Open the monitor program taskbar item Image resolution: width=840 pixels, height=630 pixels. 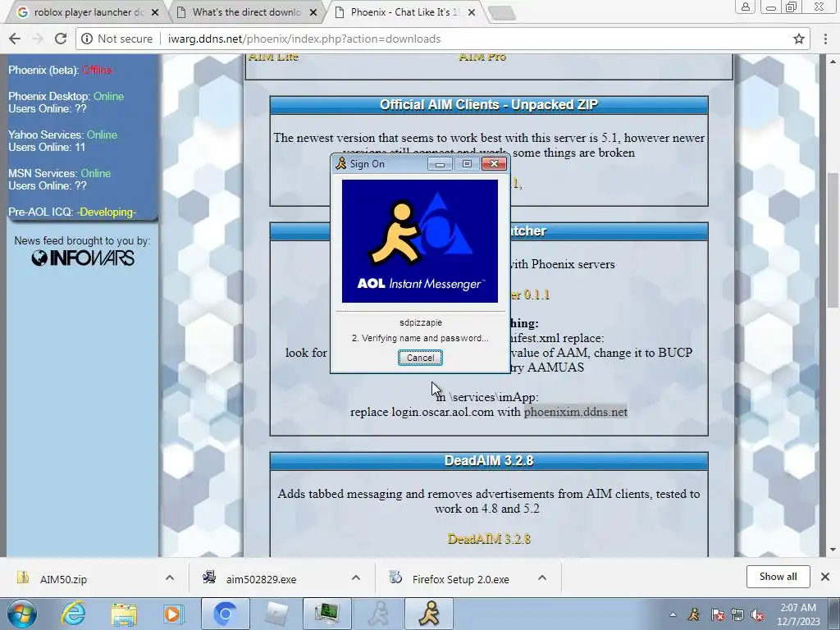click(327, 614)
